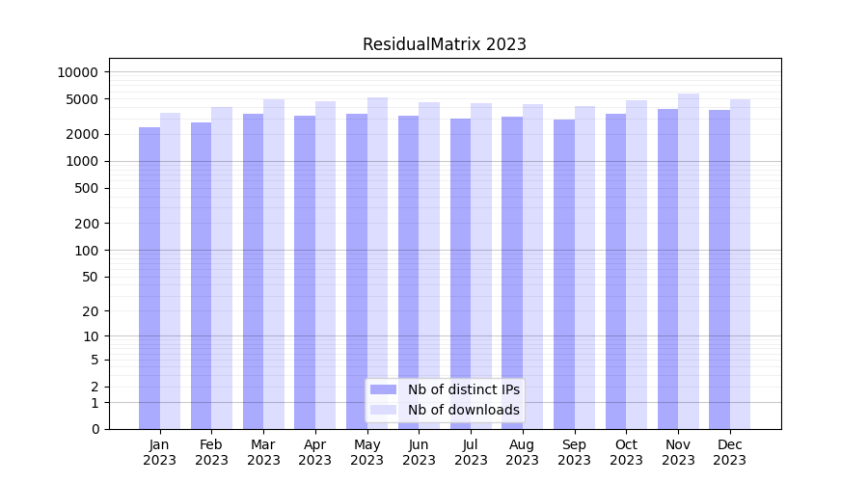
Task: Click the 10000 y-axis tick label
Action: [x=77, y=72]
